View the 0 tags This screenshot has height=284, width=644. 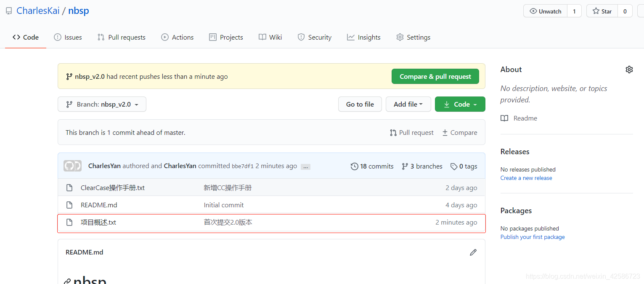tap(464, 166)
